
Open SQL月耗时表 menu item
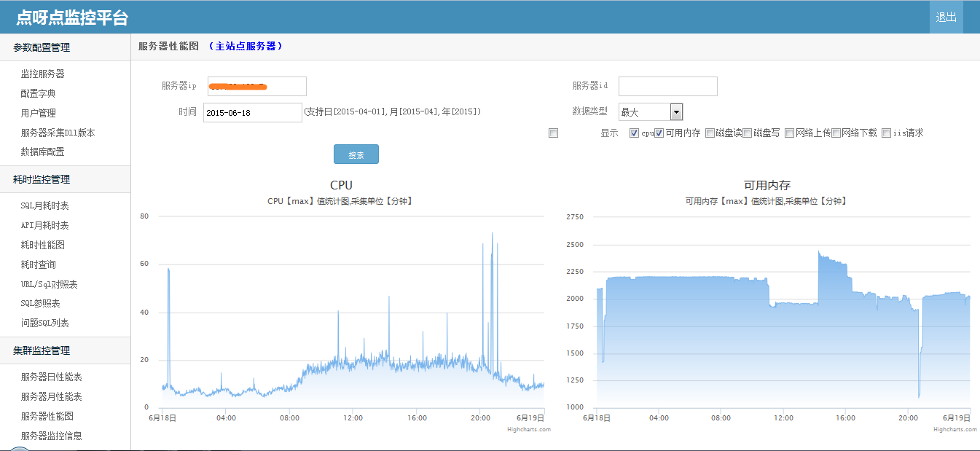tap(44, 205)
